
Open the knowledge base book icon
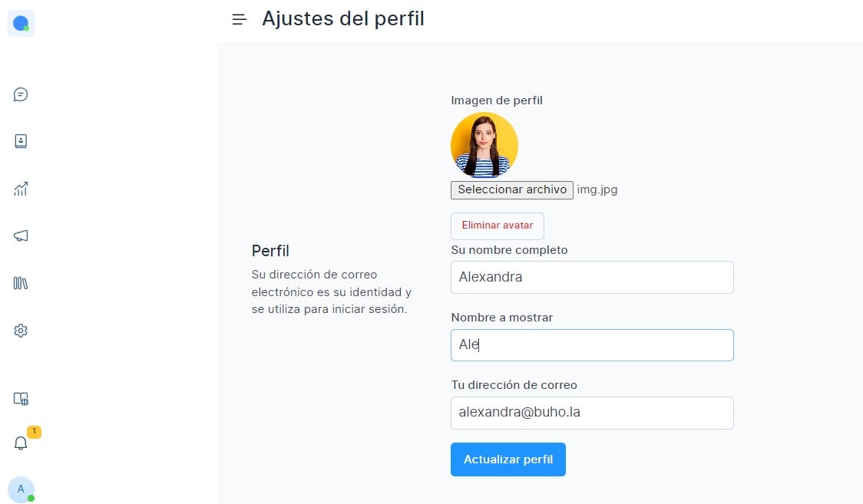[x=21, y=398]
